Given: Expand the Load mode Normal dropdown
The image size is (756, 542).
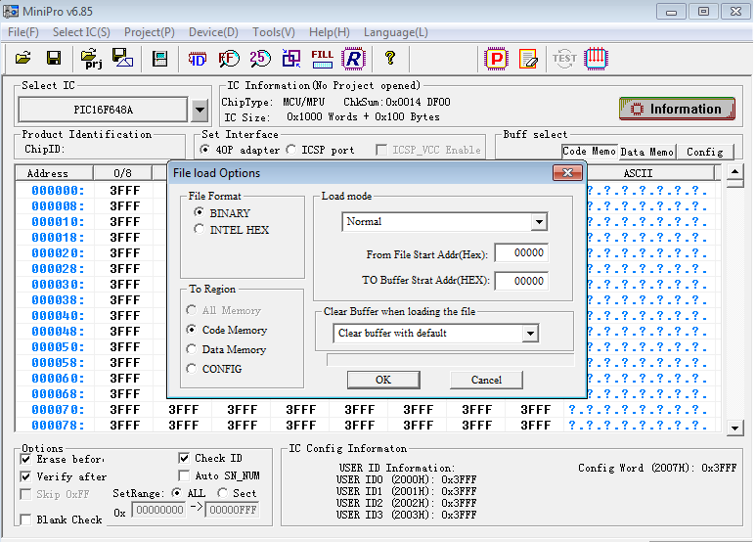Looking at the screenshot, I should (538, 222).
